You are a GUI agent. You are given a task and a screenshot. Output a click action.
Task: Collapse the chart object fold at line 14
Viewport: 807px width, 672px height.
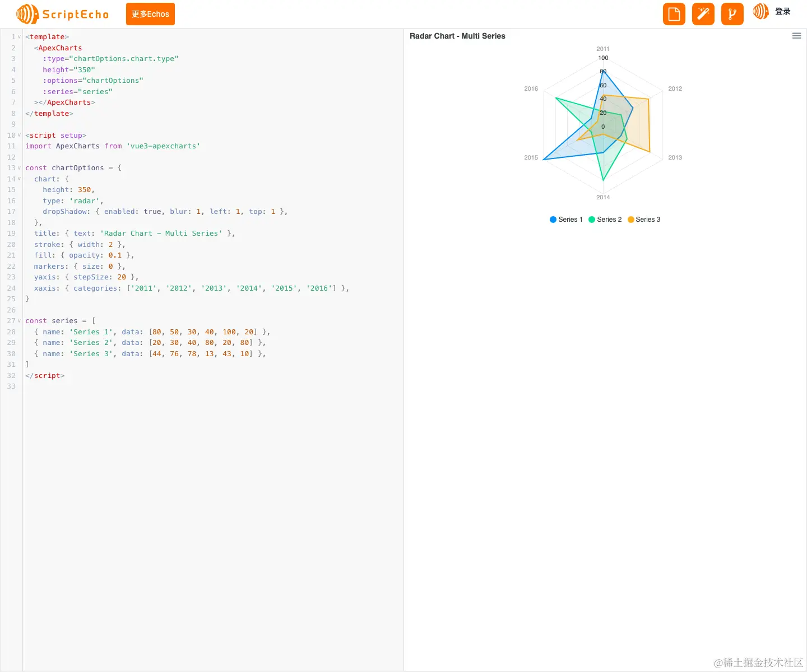click(x=19, y=179)
